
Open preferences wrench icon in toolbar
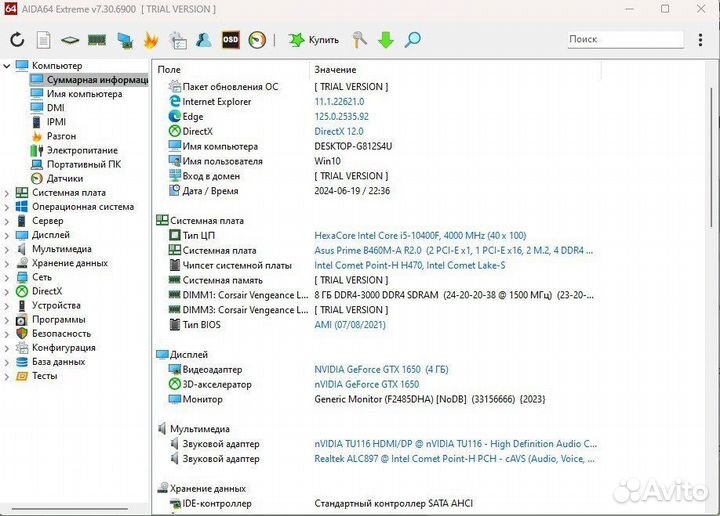pos(360,40)
